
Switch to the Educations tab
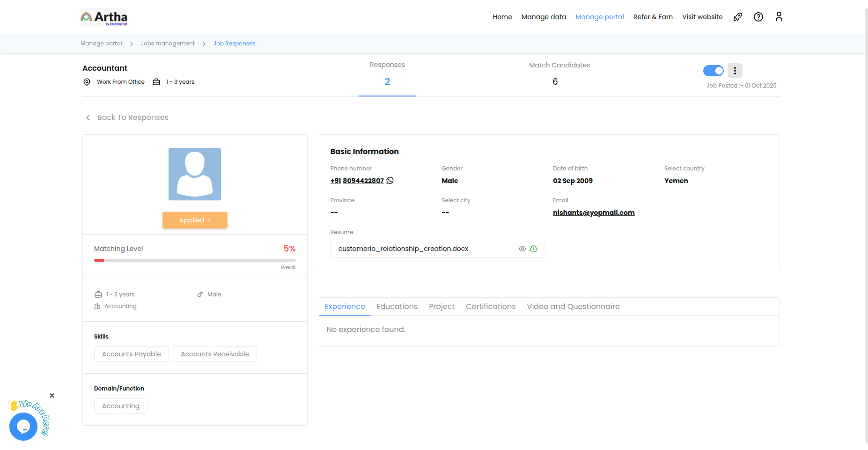[397, 307]
